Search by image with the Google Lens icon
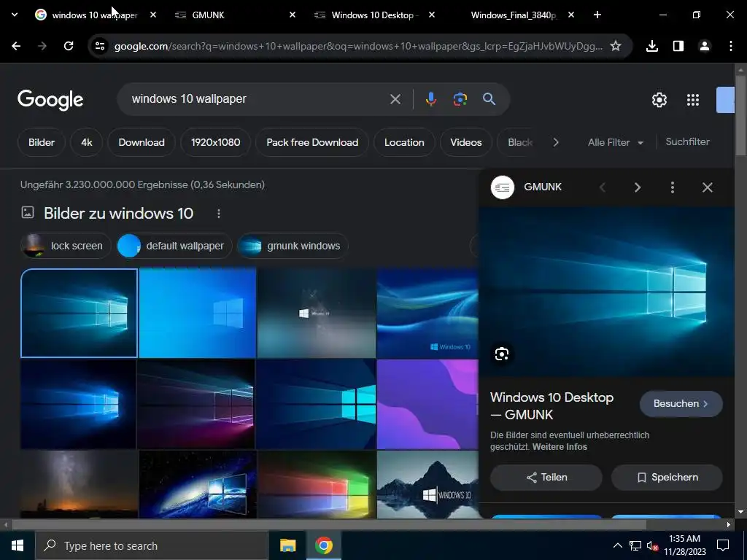Screen dimensions: 747x560 [x=460, y=99]
